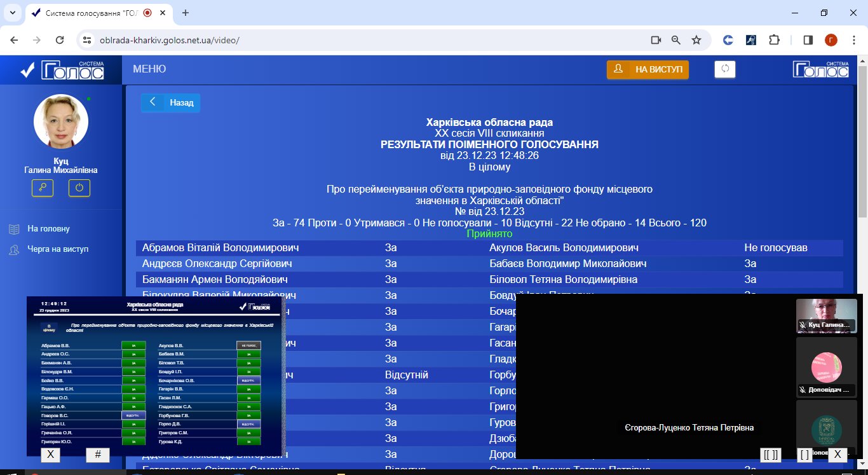The image size is (868, 475).
Task: Open the browser extensions puzzle icon
Action: [774, 40]
